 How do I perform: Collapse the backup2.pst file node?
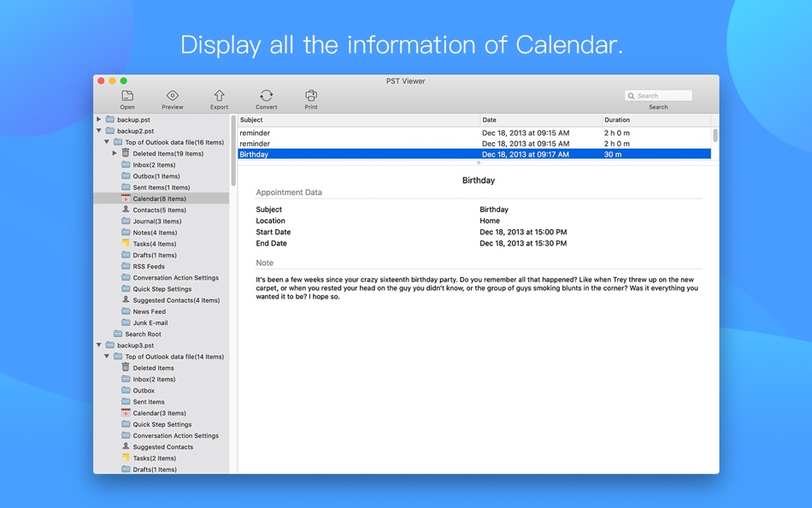click(99, 131)
